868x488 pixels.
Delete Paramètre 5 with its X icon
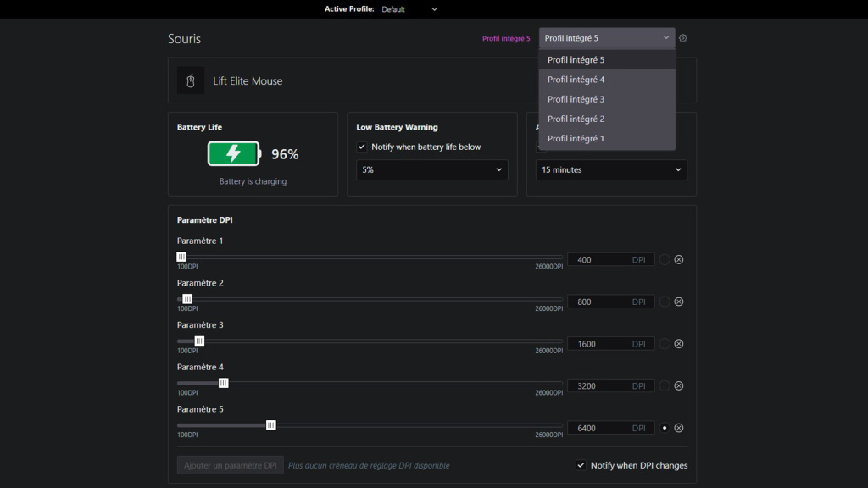point(679,428)
